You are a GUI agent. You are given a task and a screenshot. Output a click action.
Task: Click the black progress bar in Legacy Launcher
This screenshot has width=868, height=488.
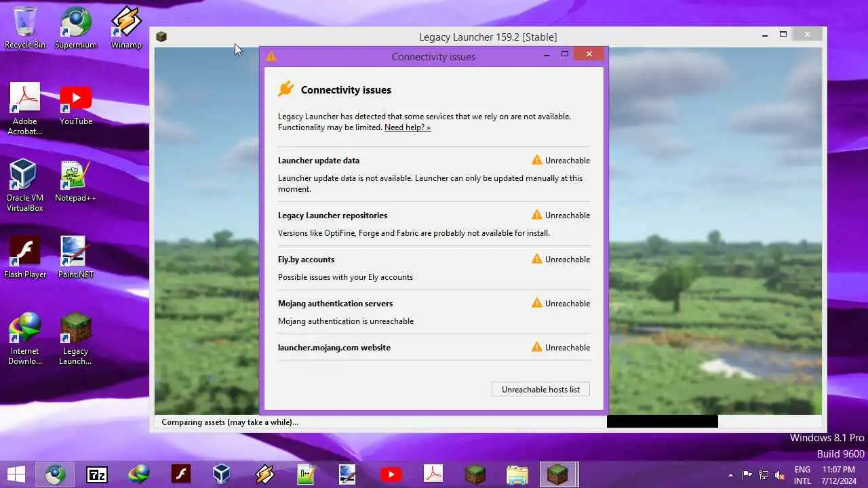coord(662,422)
